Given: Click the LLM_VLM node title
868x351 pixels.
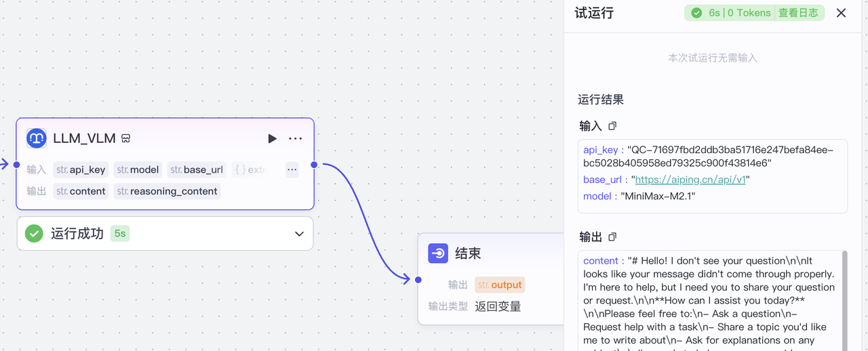Looking at the screenshot, I should 85,138.
